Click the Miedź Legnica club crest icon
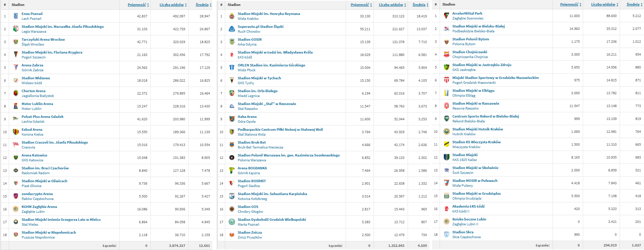The image size is (644, 250). 232,93
